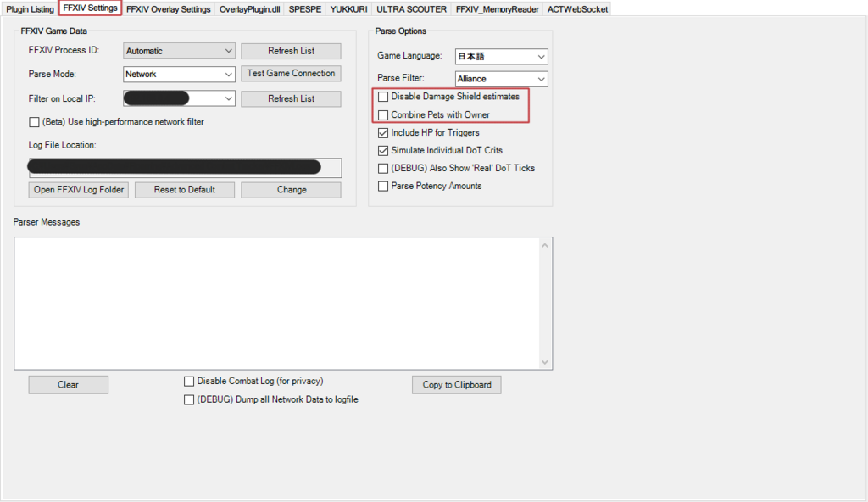Viewport: 868px width, 502px height.
Task: Open the FFXIV_MemoryReader tab
Action: pos(497,9)
